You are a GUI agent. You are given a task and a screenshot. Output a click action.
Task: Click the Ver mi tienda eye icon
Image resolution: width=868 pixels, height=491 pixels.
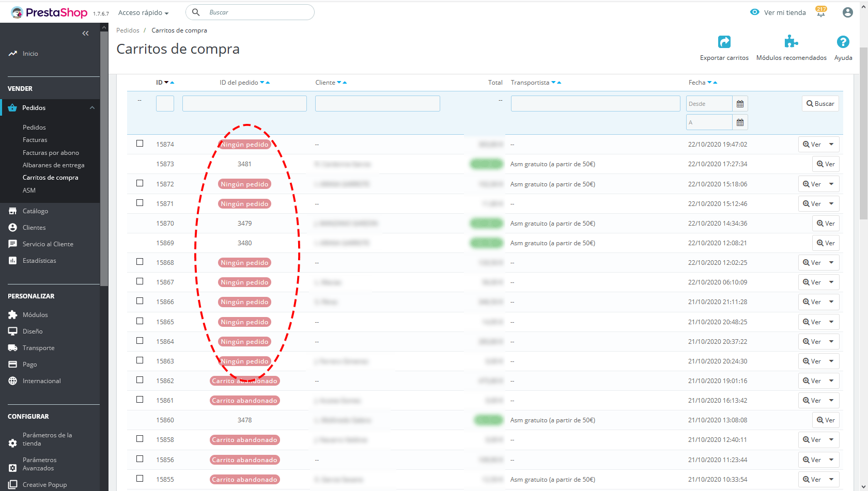click(755, 12)
